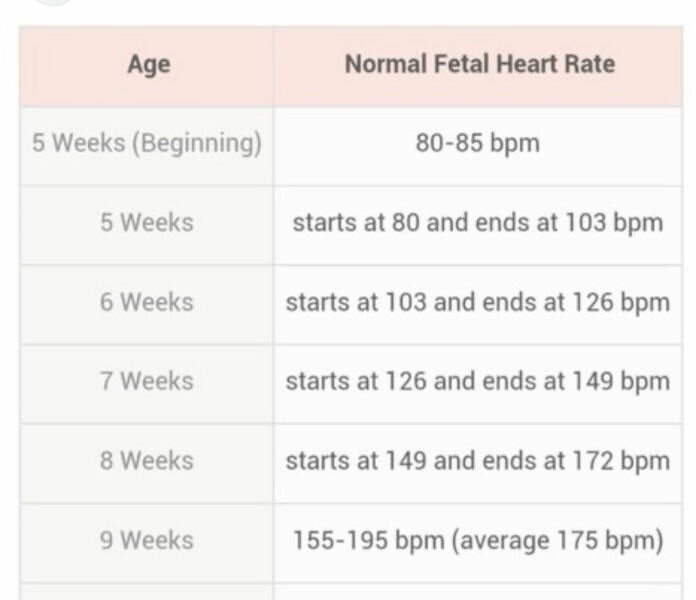Click '103 bpm' text in 5 Weeks row
696x600 pixels.
pyautogui.click(x=624, y=222)
